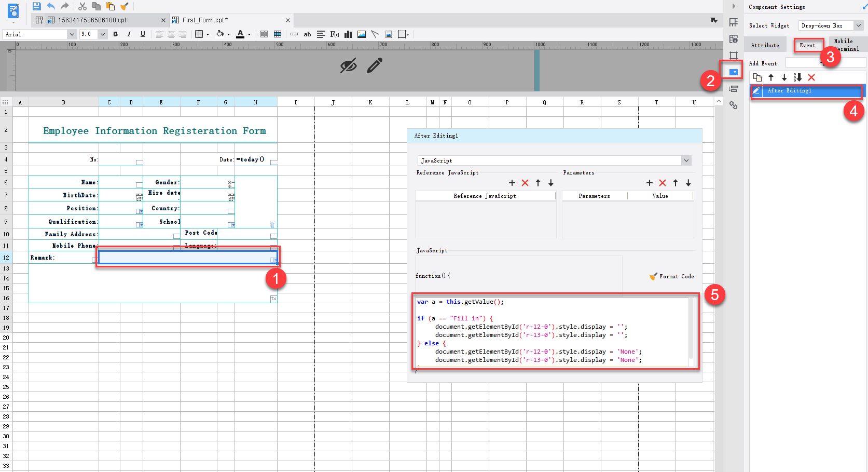Open the tab list dropdown beside file tabs
868x472 pixels.
714,20
